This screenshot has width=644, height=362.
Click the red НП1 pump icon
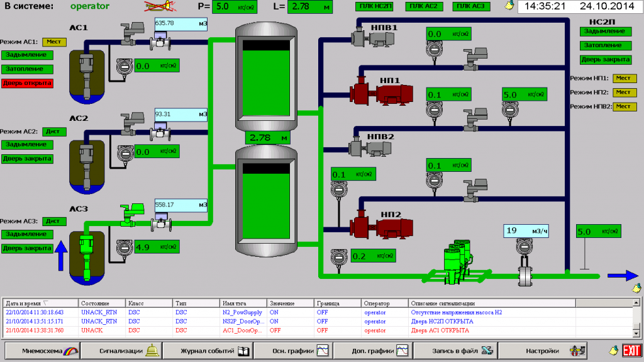tap(381, 93)
